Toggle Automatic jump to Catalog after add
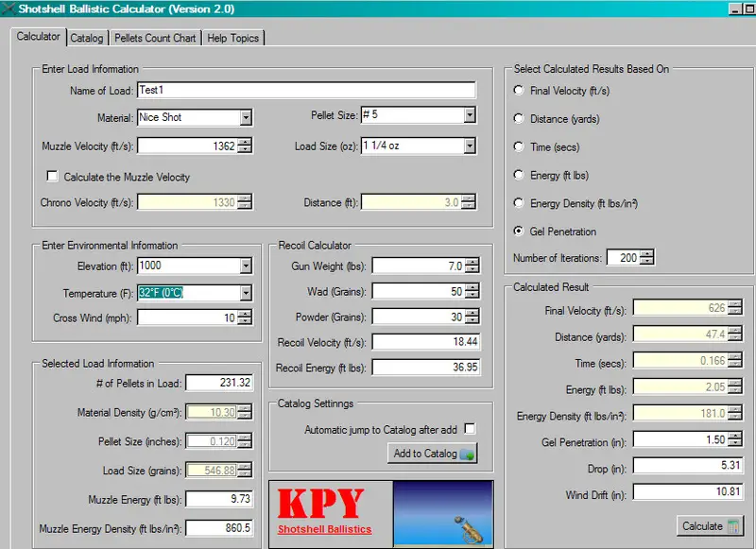 (470, 429)
